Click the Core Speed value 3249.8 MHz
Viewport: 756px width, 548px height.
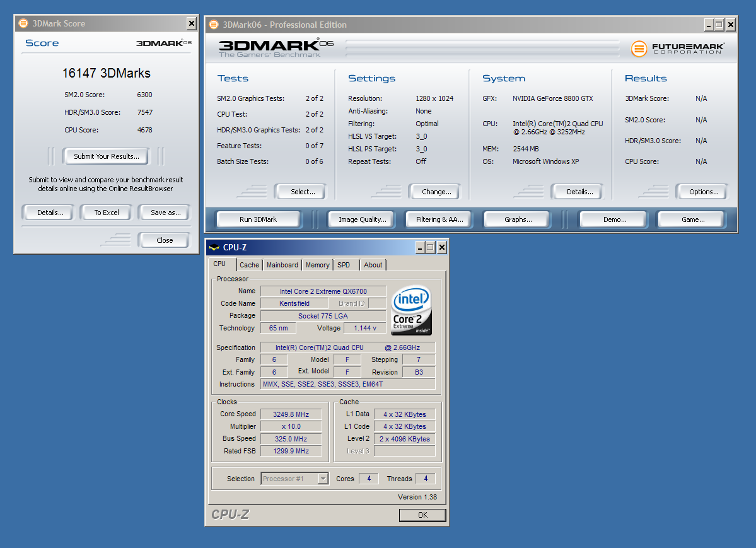[291, 414]
